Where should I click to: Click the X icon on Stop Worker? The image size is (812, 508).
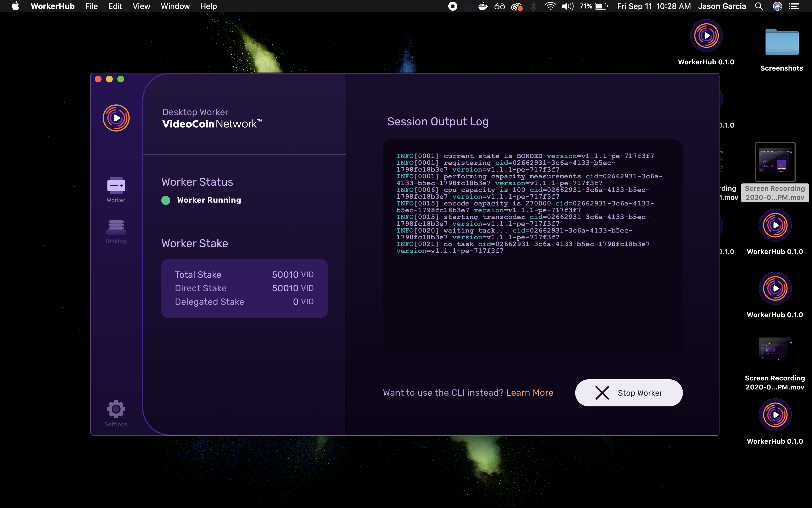[x=602, y=393]
